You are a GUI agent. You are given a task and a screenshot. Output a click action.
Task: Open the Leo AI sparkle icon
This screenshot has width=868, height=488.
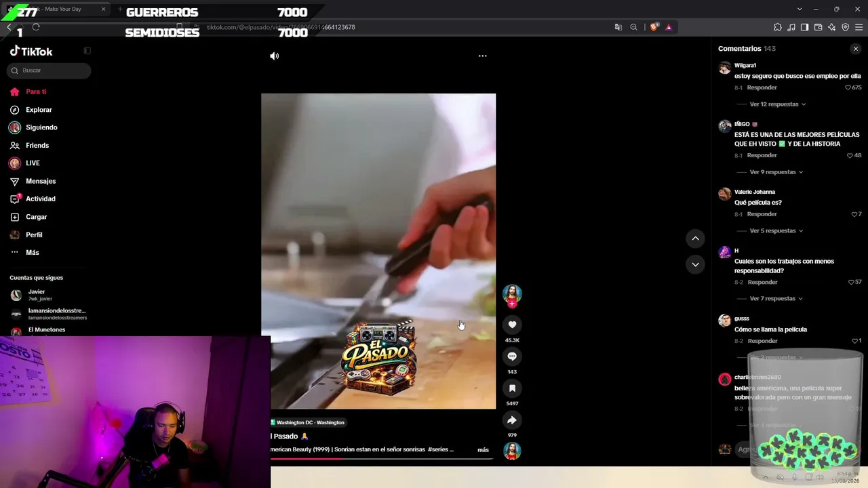[x=831, y=27]
